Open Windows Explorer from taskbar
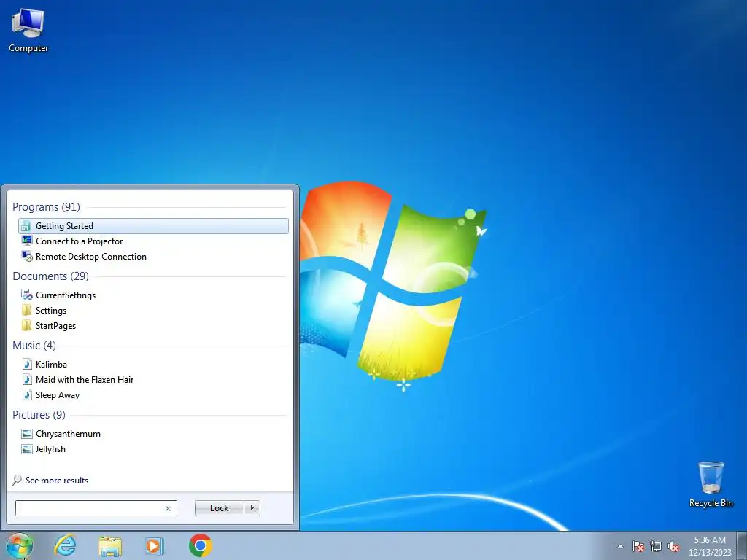 110,545
